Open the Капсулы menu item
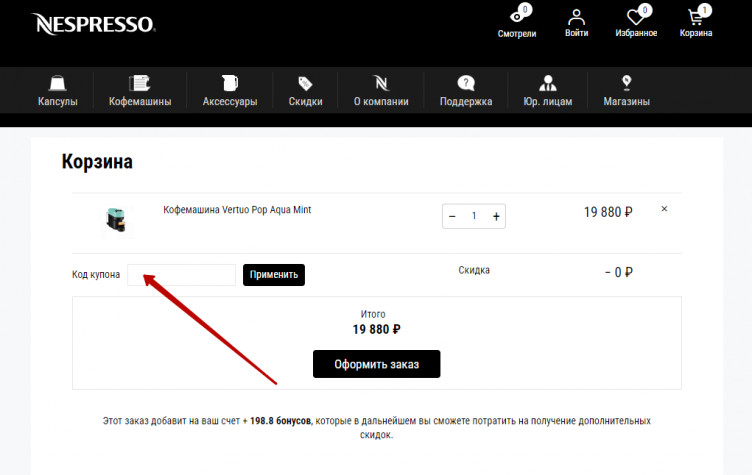This screenshot has width=752, height=475. click(x=58, y=90)
